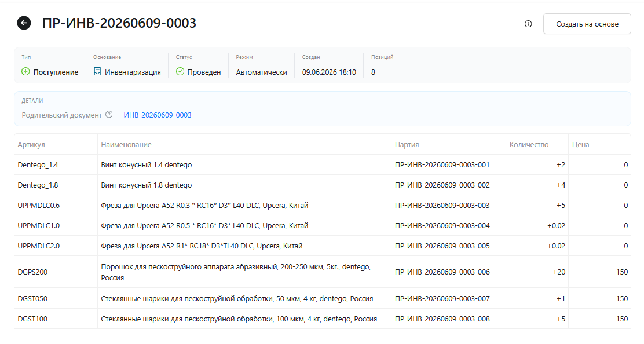Click price 150 in DGPS200 row
Viewport: 644px width, 344px height.
(x=622, y=272)
